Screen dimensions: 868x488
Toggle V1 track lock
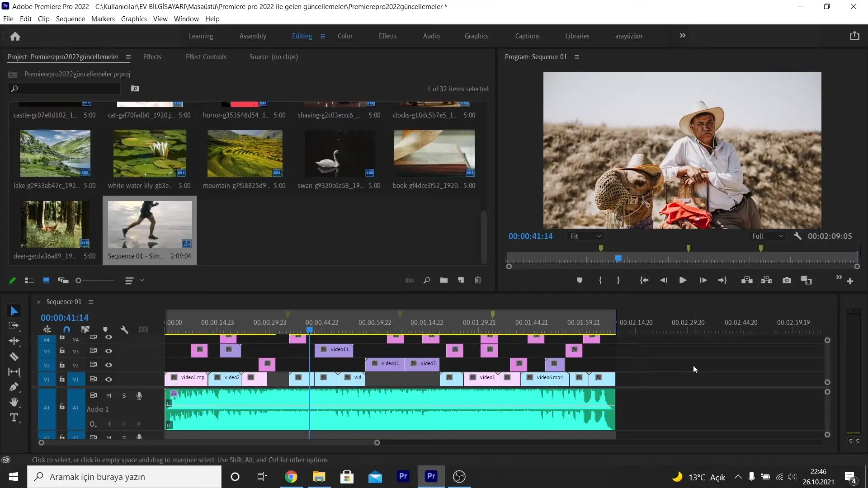(62, 379)
